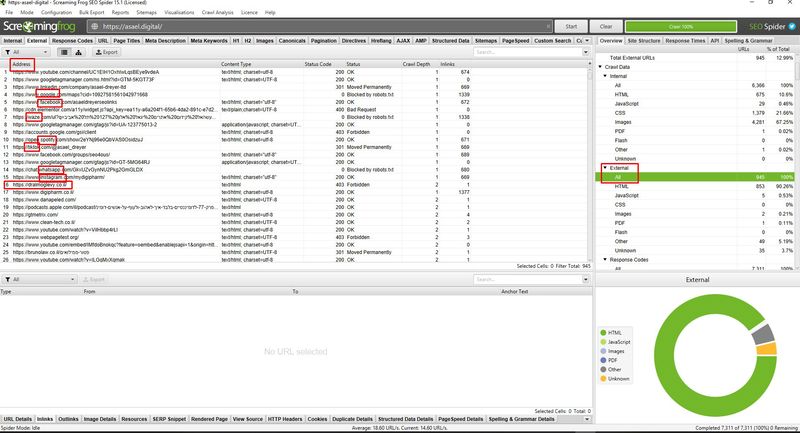800x433 pixels.
Task: Open the HTTP Headers bottom tab
Action: click(x=285, y=419)
